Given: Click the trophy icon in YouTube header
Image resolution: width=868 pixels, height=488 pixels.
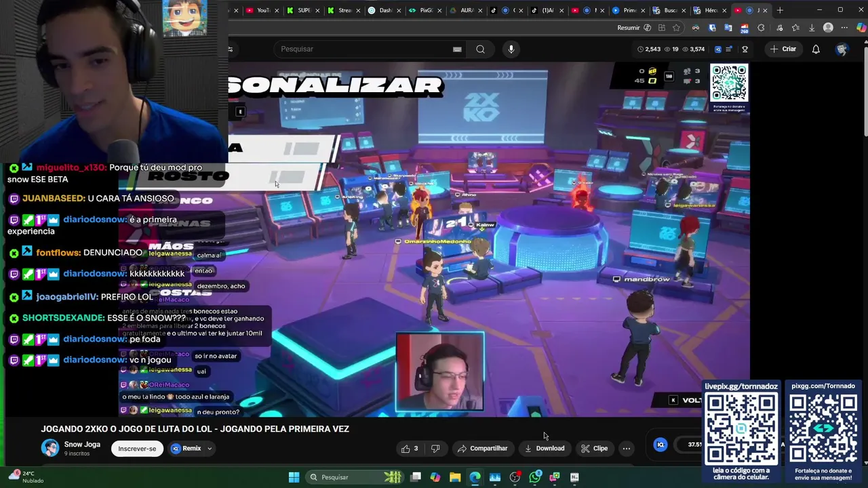Looking at the screenshot, I should 745,49.
